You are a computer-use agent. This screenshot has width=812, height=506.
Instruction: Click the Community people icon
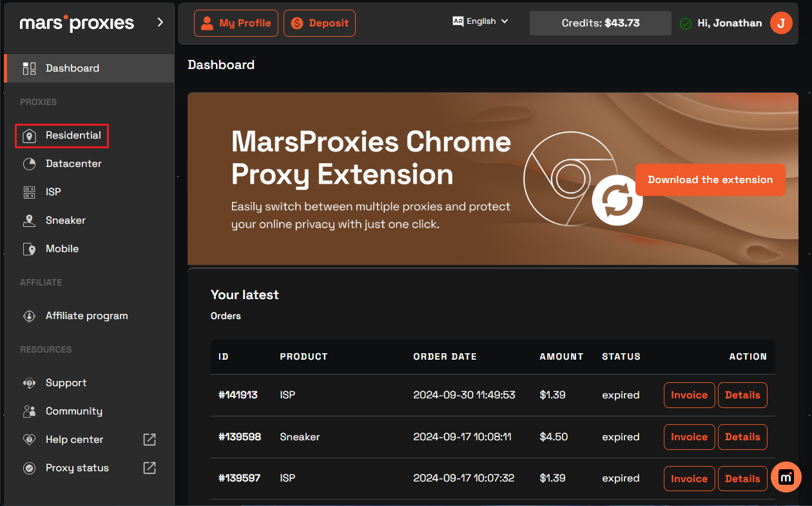click(x=29, y=411)
